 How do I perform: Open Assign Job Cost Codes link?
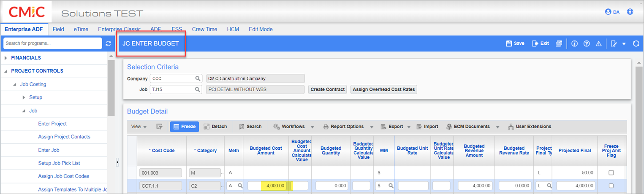click(64, 176)
